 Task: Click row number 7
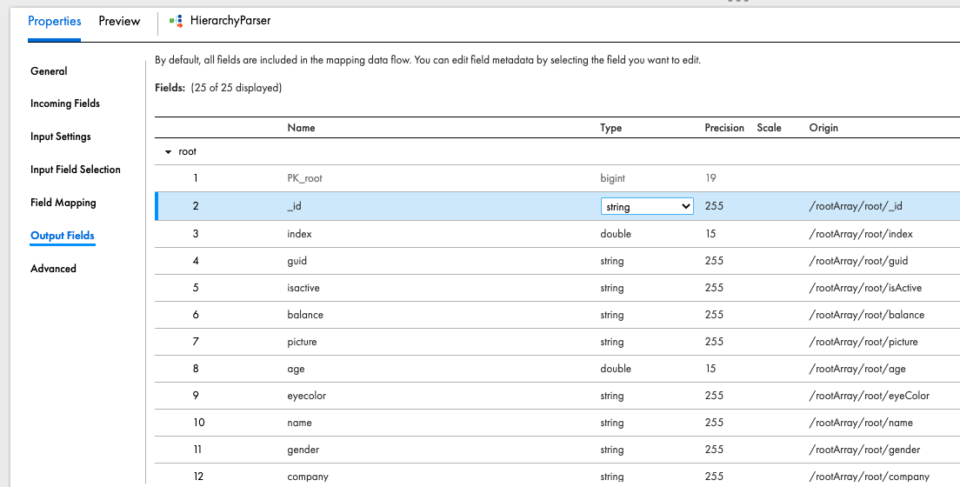pos(195,342)
